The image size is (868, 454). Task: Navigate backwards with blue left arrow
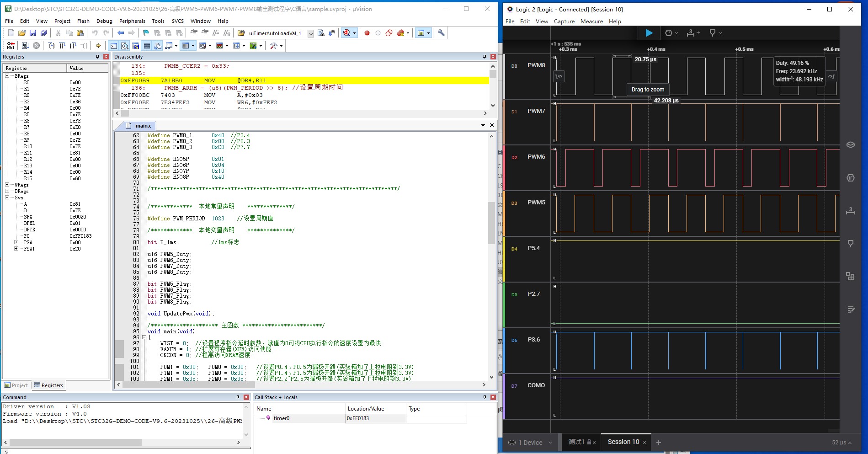click(121, 33)
